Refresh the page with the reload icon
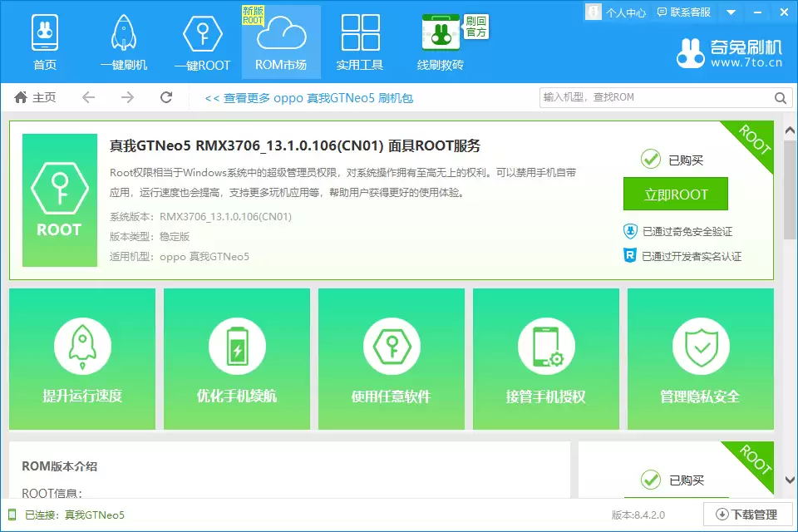The width and height of the screenshot is (798, 532). 165,97
